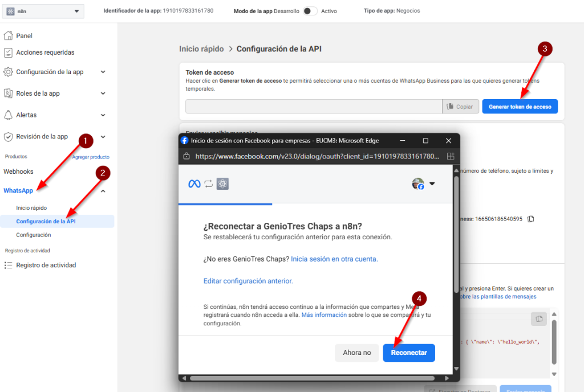Select WhatsApp in the Productos list

pos(18,190)
